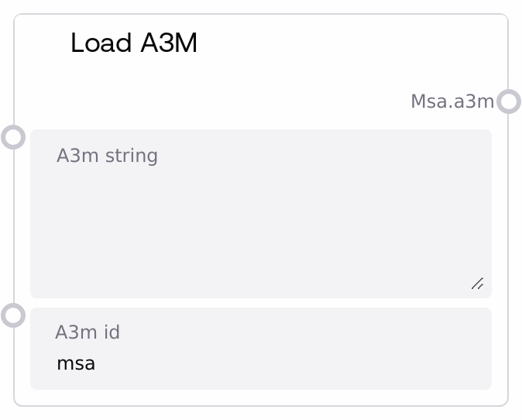Click blank space left of Load A3M title
The height and width of the screenshot is (420, 522).
[43, 43]
